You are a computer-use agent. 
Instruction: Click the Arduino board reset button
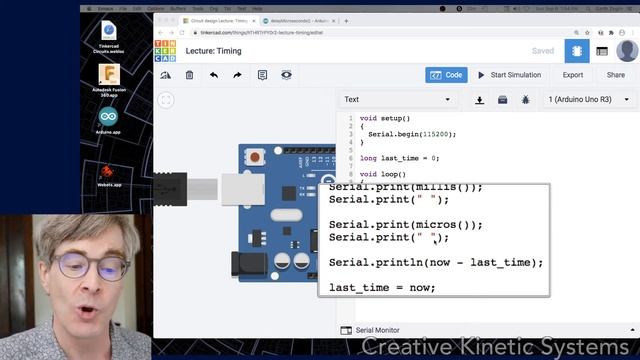tap(255, 157)
